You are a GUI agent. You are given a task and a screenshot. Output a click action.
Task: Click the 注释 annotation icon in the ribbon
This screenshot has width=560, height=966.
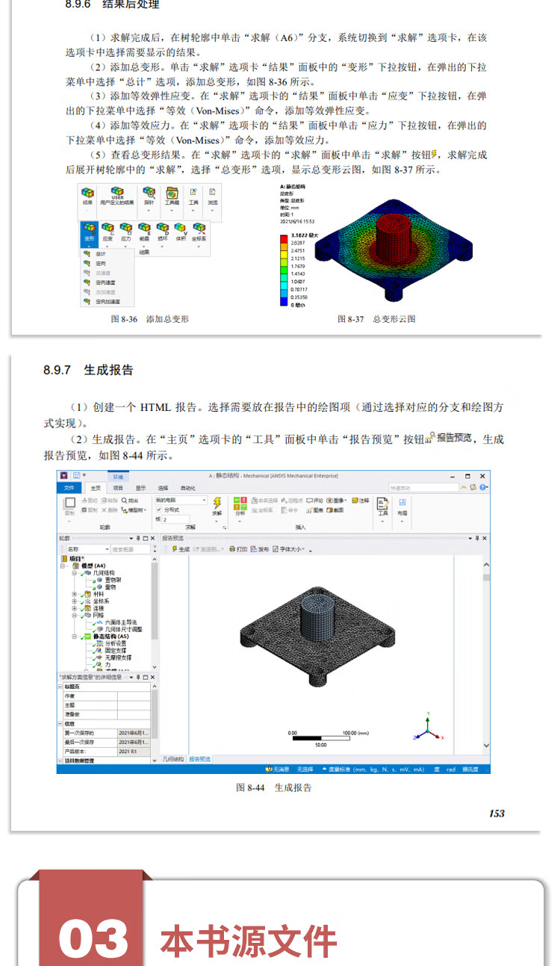[x=360, y=501]
